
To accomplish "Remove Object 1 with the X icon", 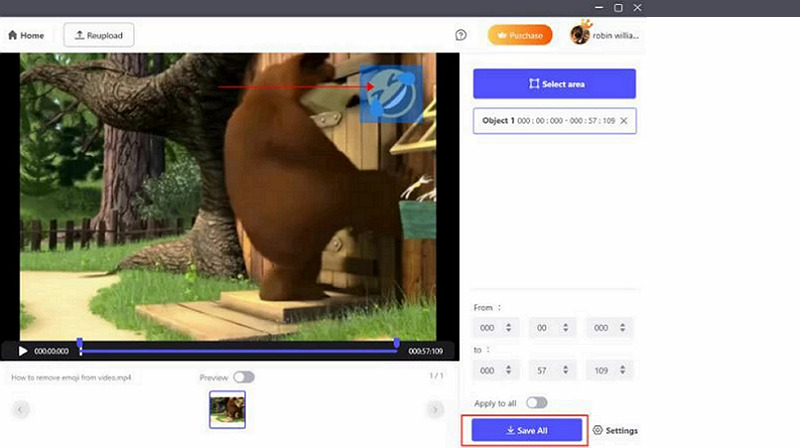I will [624, 121].
